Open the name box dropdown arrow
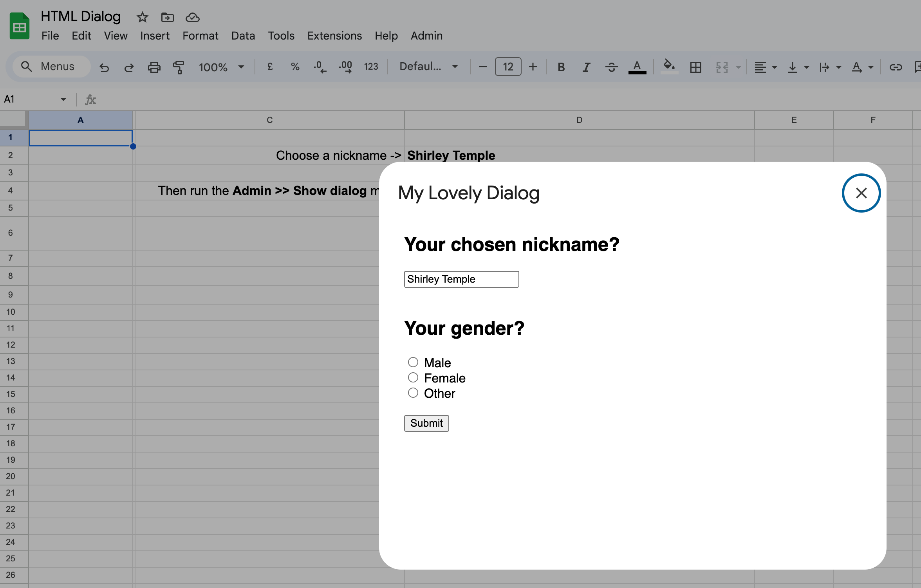Screen dimensions: 921x588 (63, 99)
